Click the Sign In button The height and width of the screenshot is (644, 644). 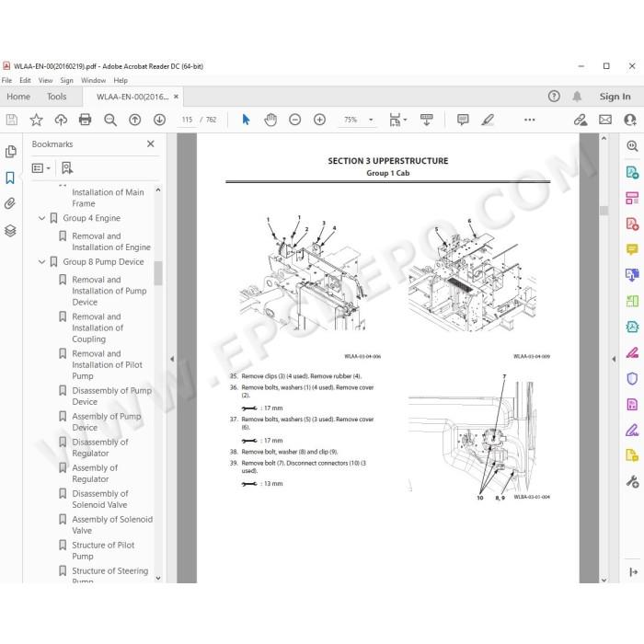click(x=615, y=97)
